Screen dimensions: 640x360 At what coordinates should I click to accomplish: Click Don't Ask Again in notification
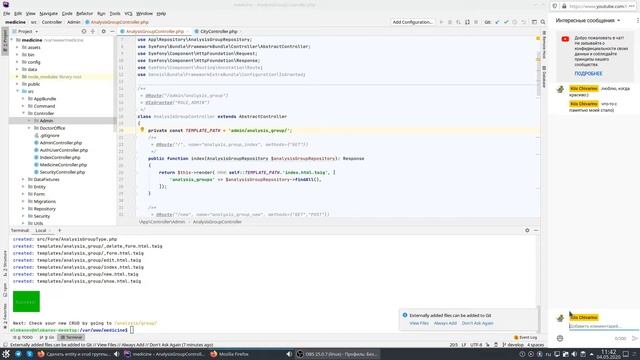pos(477,323)
